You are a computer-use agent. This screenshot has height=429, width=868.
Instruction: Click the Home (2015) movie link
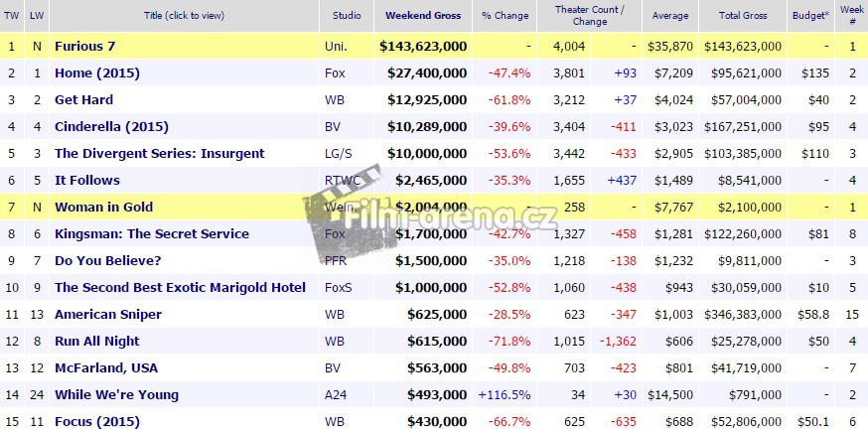(97, 72)
